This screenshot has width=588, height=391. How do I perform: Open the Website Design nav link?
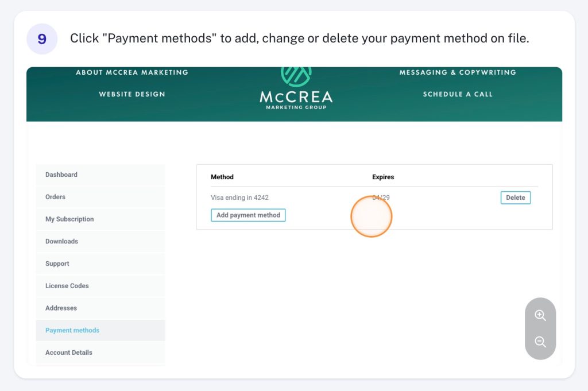click(132, 94)
